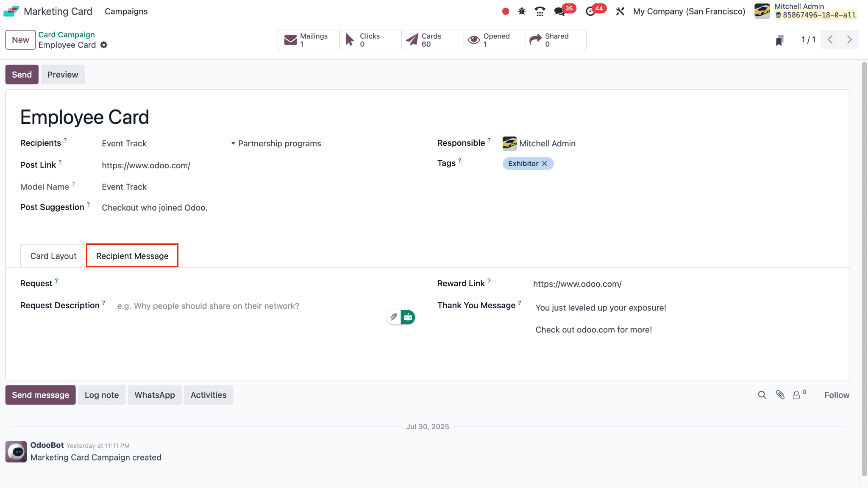The width and height of the screenshot is (868, 488).
Task: Click the red recording indicator icon
Action: click(505, 11)
